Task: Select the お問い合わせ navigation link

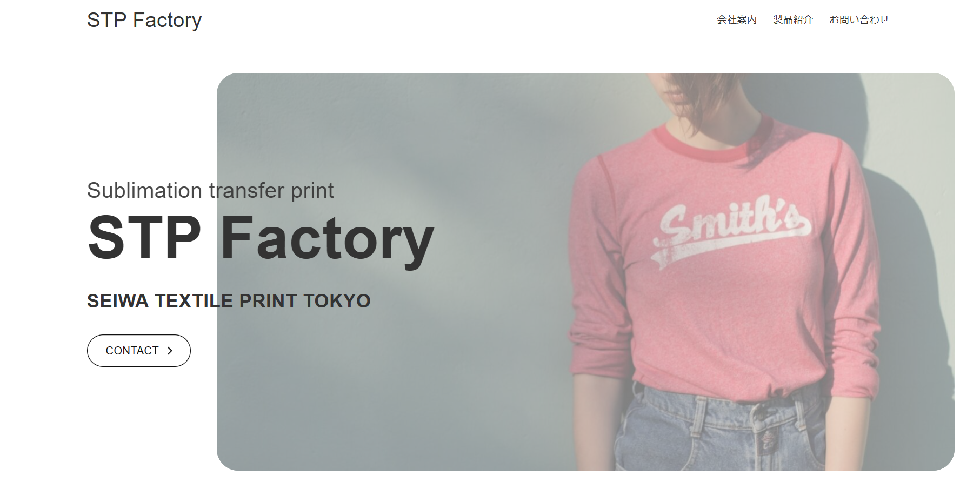Action: tap(859, 19)
